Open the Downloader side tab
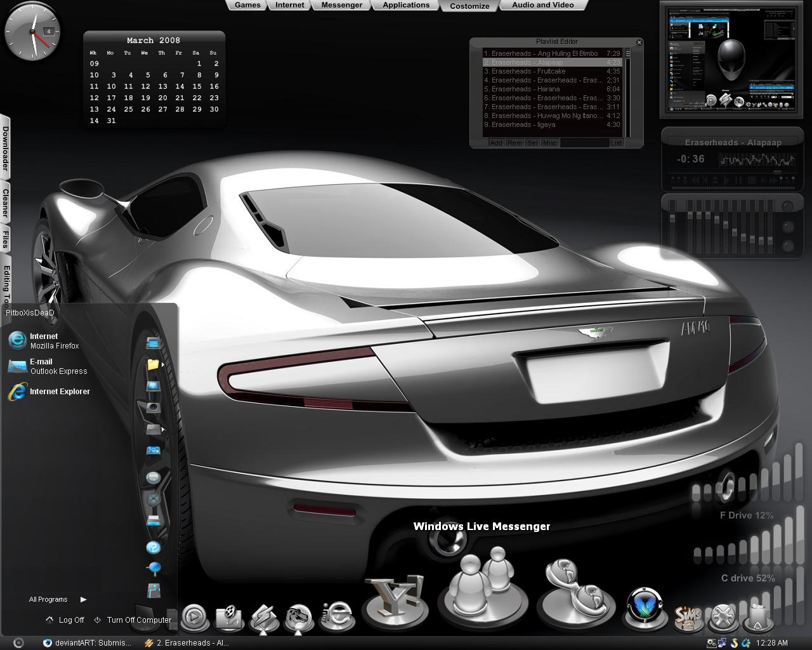The width and height of the screenshot is (812, 650). (x=5, y=149)
